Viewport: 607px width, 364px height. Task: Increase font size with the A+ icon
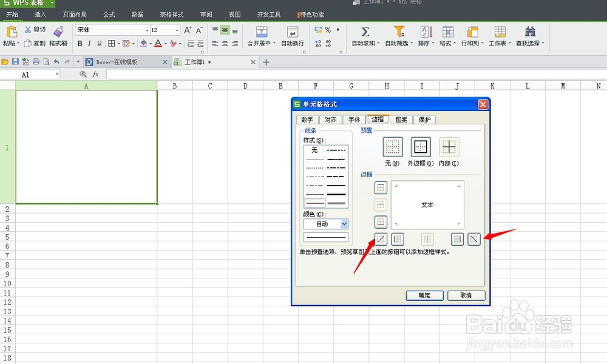click(x=188, y=30)
